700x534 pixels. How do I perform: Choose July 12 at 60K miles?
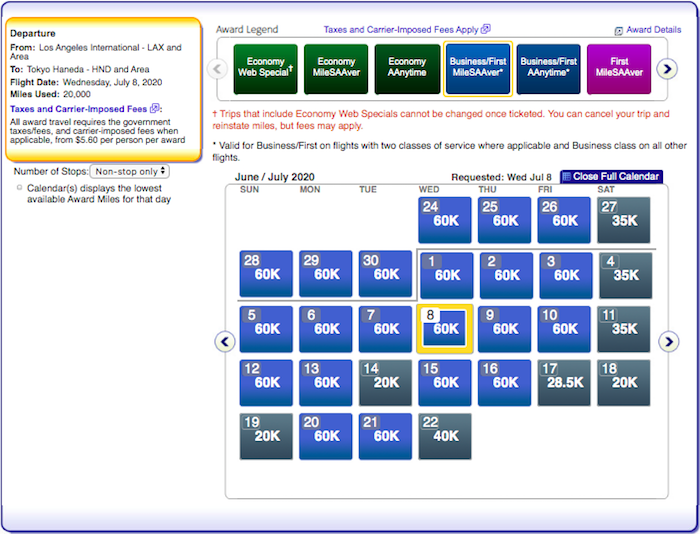(266, 383)
